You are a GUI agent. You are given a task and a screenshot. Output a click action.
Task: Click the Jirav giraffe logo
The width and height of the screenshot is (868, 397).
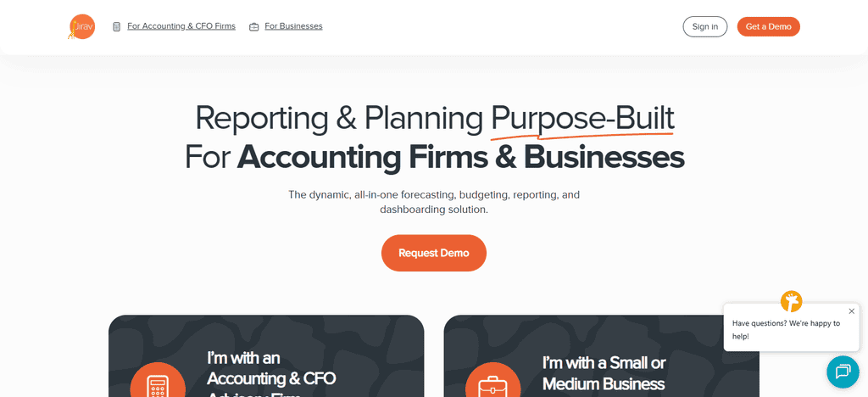click(81, 26)
